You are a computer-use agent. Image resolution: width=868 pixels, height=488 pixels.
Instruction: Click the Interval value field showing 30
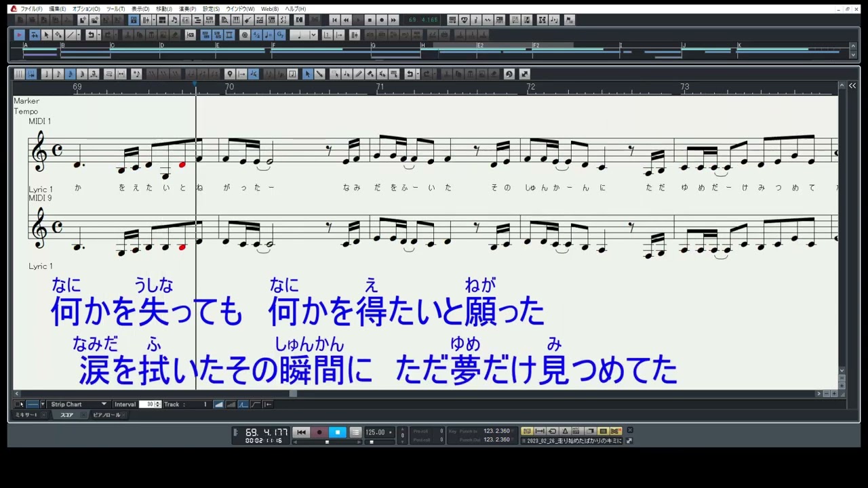point(147,404)
